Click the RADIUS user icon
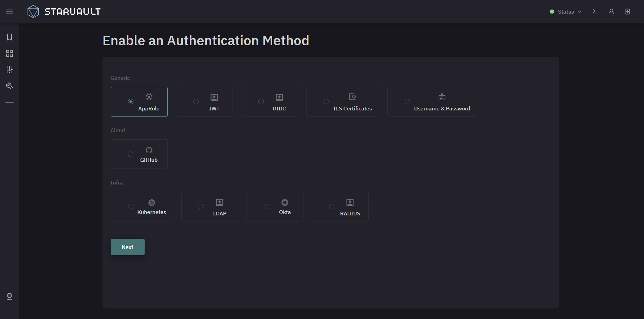Screen dimensions: 644x319 click(x=350, y=202)
